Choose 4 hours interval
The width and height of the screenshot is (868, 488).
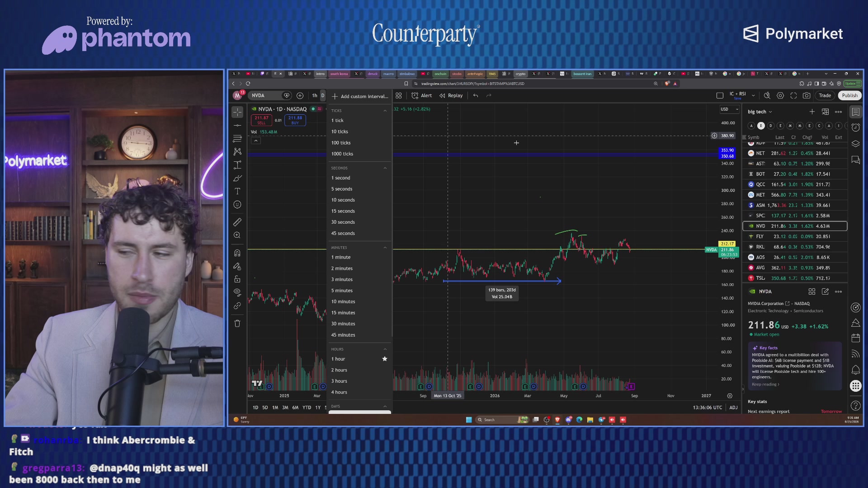pos(360,392)
